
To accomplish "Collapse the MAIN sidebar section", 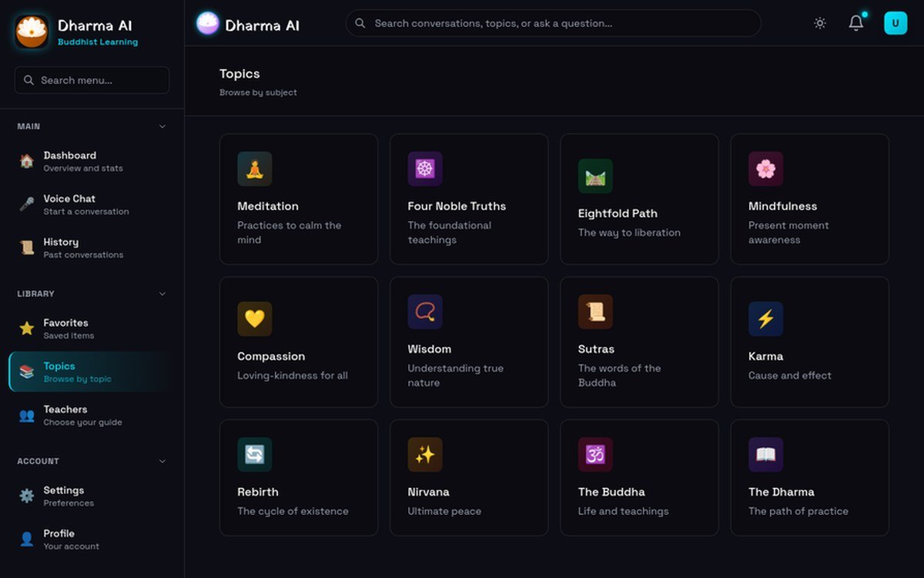I will [162, 126].
